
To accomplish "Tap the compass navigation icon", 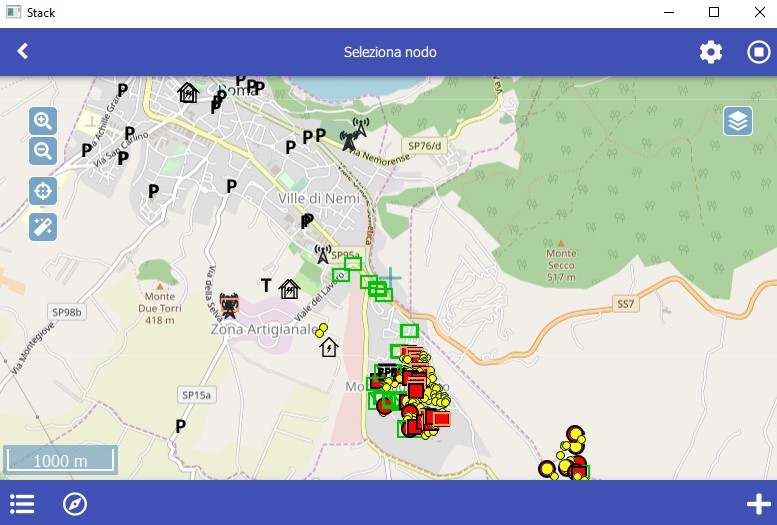I will tap(75, 504).
